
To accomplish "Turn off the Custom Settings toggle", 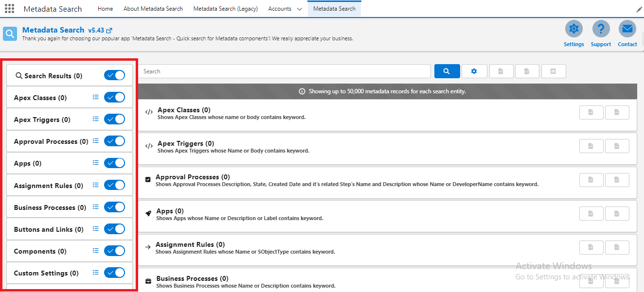I will [115, 273].
